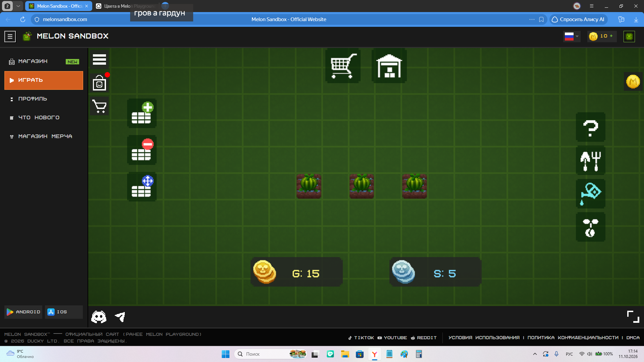Screen dimensions: 644x362
Task: Open the Reddit footer link
Action: click(x=424, y=338)
